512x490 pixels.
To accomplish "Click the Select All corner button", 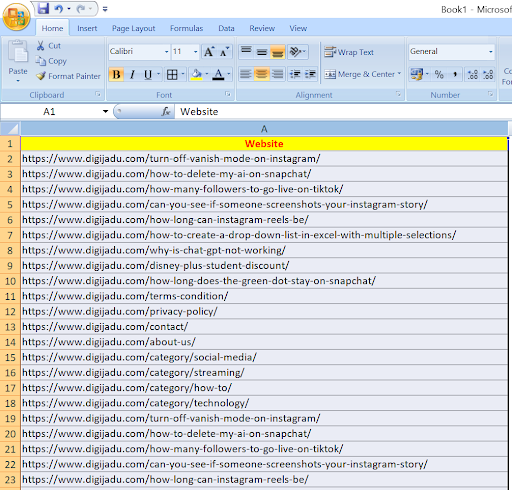I will [x=10, y=129].
